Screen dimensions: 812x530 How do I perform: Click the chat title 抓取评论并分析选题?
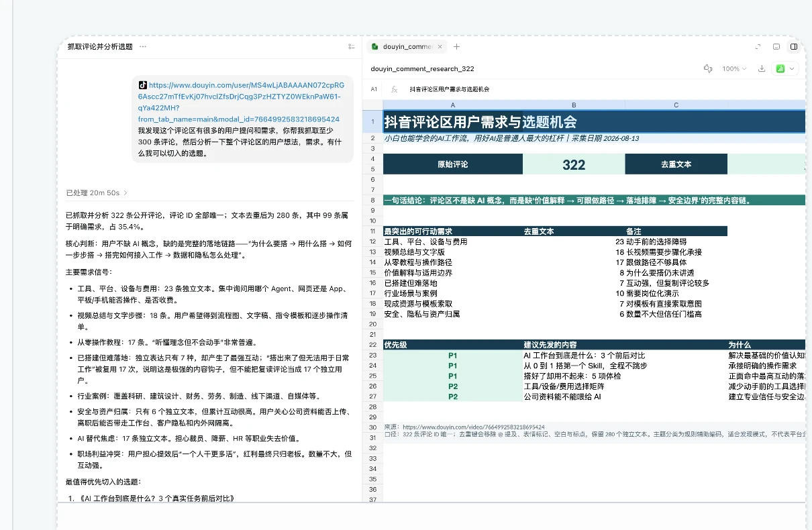(100, 47)
